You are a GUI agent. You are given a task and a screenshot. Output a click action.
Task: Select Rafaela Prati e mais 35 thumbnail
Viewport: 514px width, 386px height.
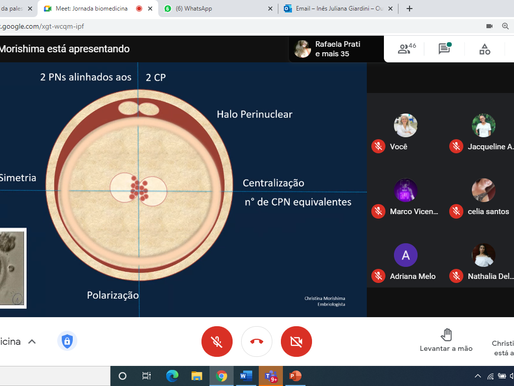pyautogui.click(x=337, y=49)
